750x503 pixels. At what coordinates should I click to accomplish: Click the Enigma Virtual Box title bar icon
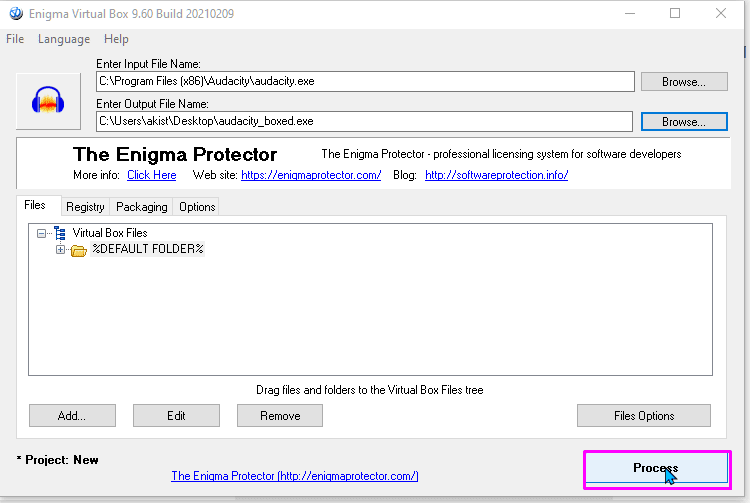click(16, 13)
